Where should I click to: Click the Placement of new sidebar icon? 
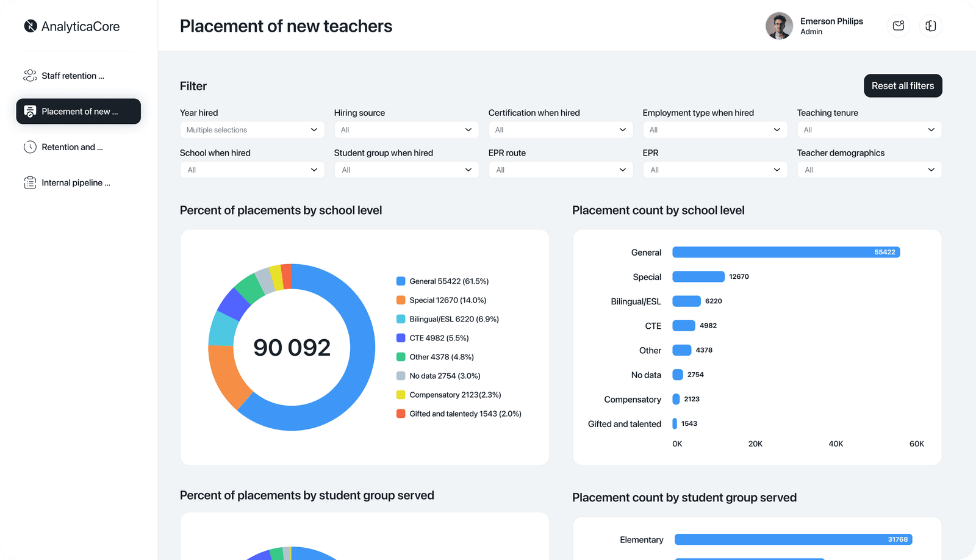30,112
